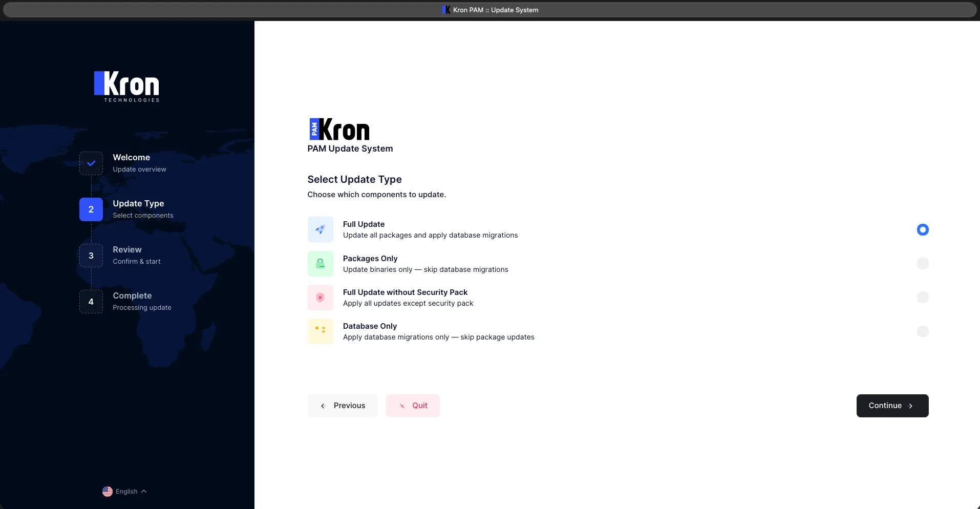Go to the Welcome step label
980x509 pixels.
pyautogui.click(x=132, y=157)
